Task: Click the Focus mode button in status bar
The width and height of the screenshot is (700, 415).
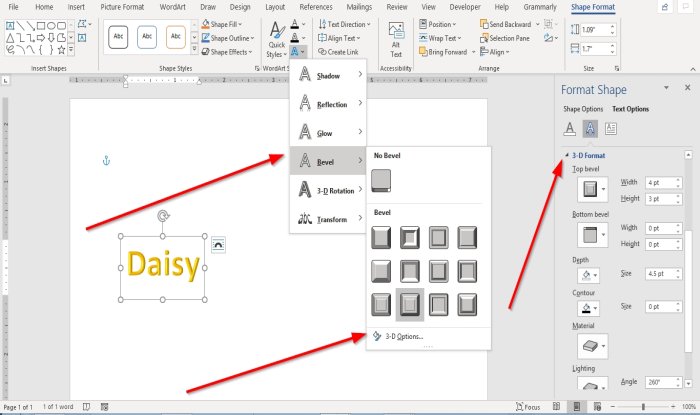Action: 528,407
